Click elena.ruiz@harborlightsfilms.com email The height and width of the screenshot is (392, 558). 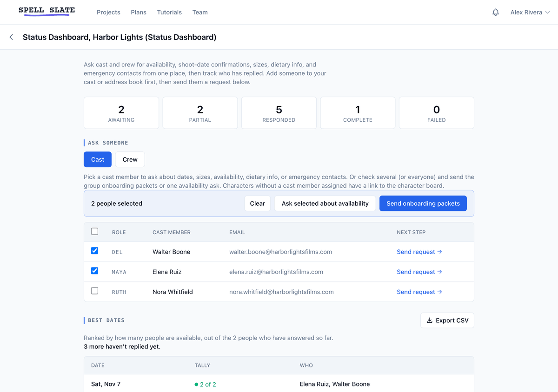click(x=276, y=272)
